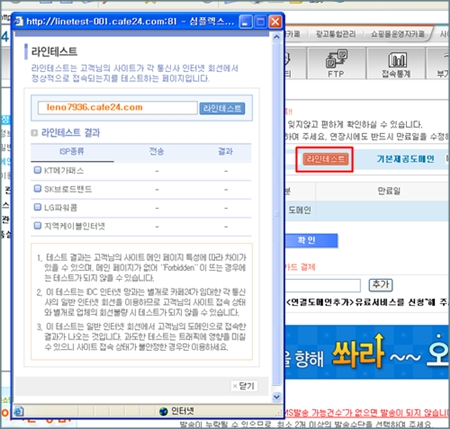Image resolution: width=450 pixels, height=429 pixels.
Task: Click the 인터넷 zone globe icon in the status bar
Action: pyautogui.click(x=163, y=411)
